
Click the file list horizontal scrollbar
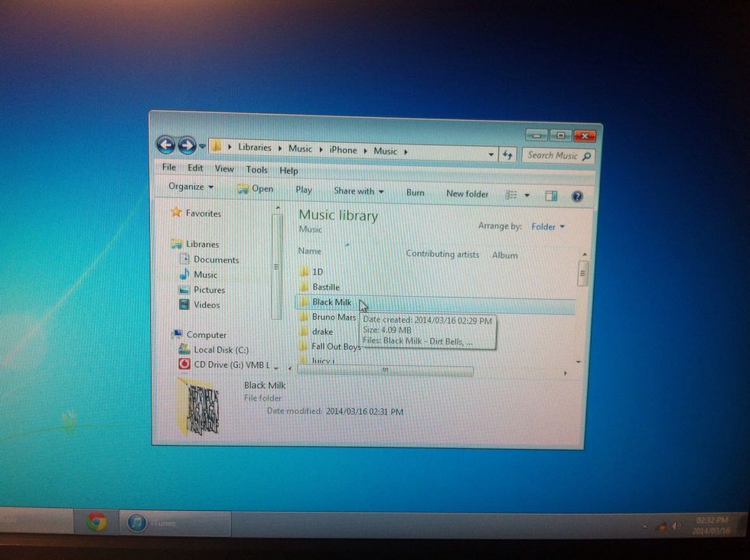point(385,370)
